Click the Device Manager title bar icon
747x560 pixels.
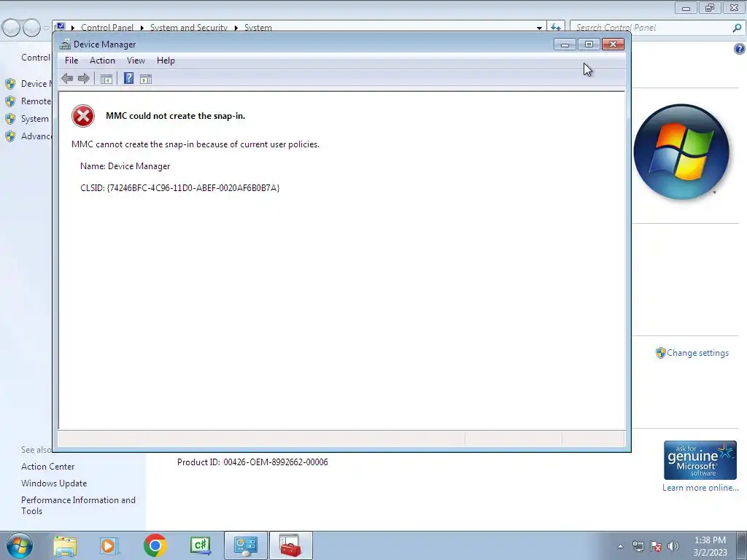(65, 44)
